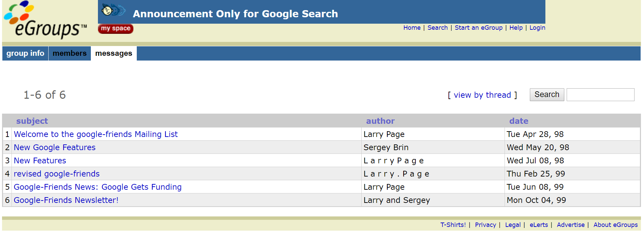644x233 pixels.
Task: Switch to view by thread
Action: 482,95
